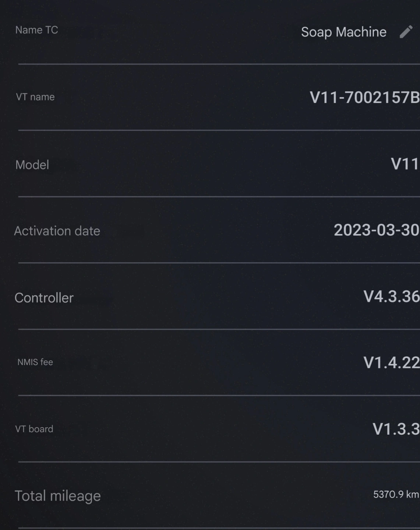Click the pencil edit icon beside Soap Machine
This screenshot has height=530, width=420.
[406, 32]
